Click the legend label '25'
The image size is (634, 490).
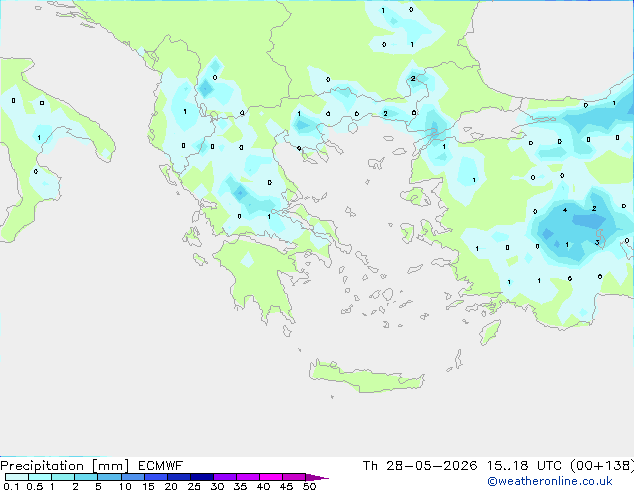[194, 486]
